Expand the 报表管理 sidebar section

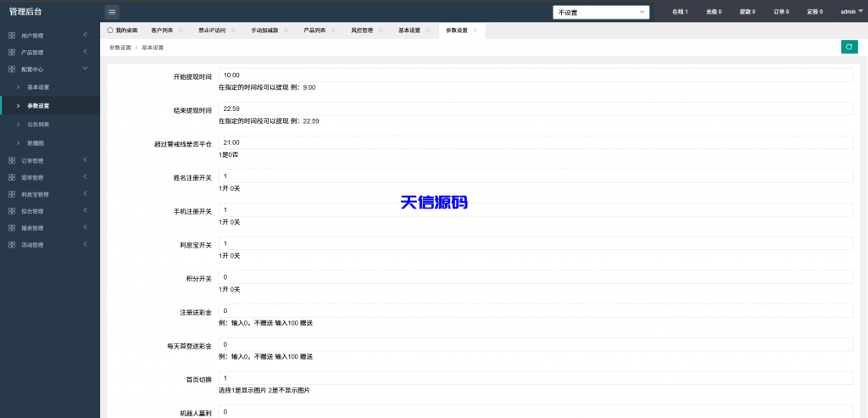point(49,228)
